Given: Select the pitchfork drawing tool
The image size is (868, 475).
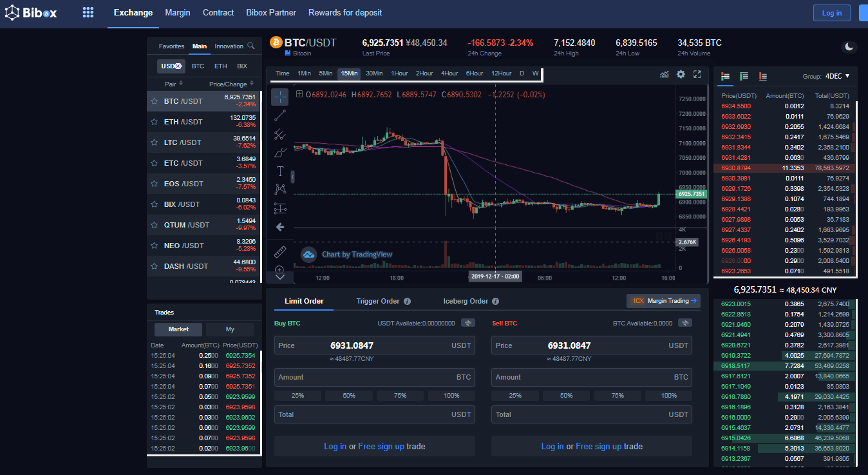Looking at the screenshot, I should click(x=280, y=134).
